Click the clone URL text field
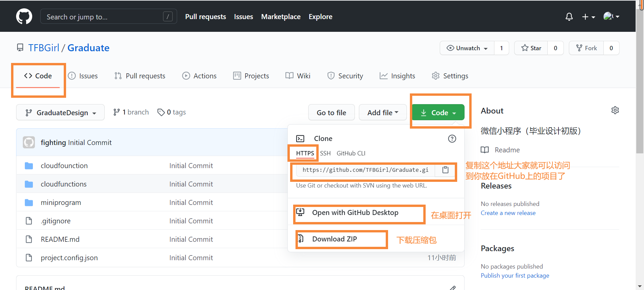Viewport: 644px width, 290px height. click(x=366, y=170)
